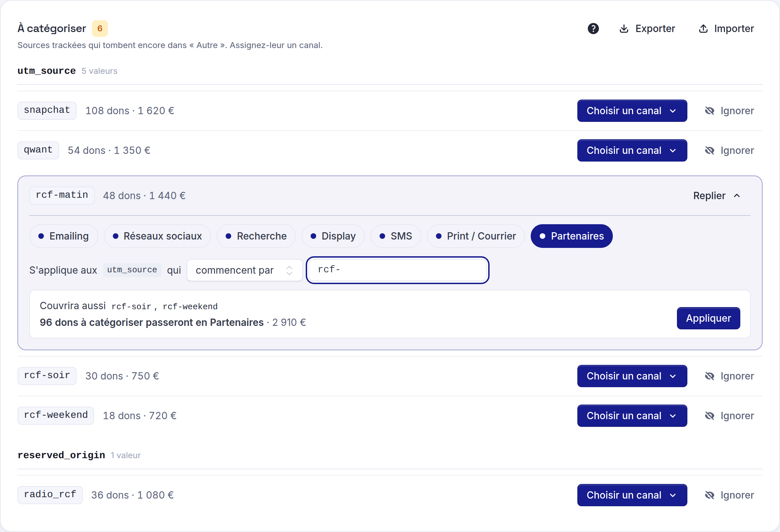This screenshot has height=532, width=780.
Task: Click the snapchat source tag
Action: click(47, 110)
